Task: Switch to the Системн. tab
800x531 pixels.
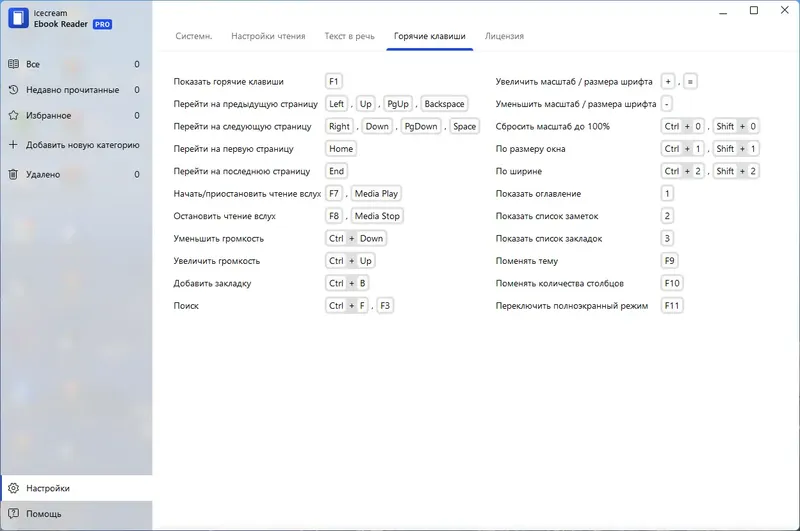Action: pyautogui.click(x=193, y=36)
